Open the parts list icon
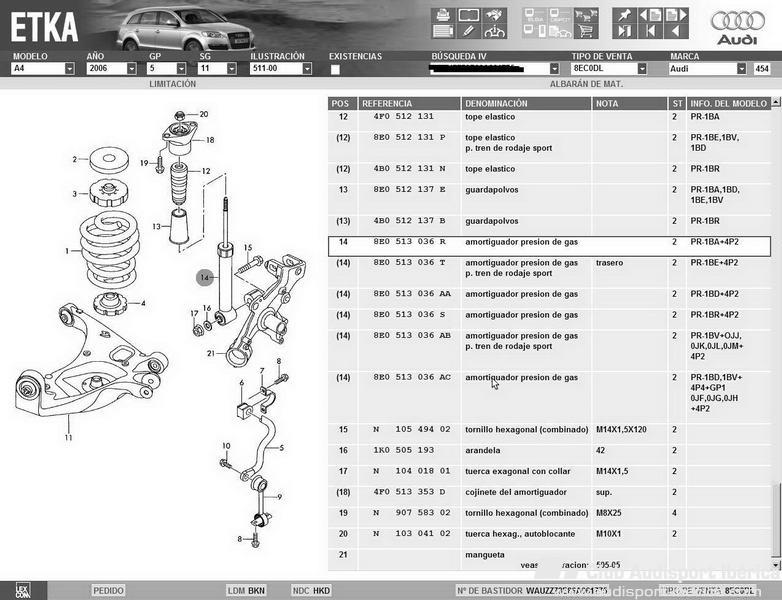 pos(442,31)
